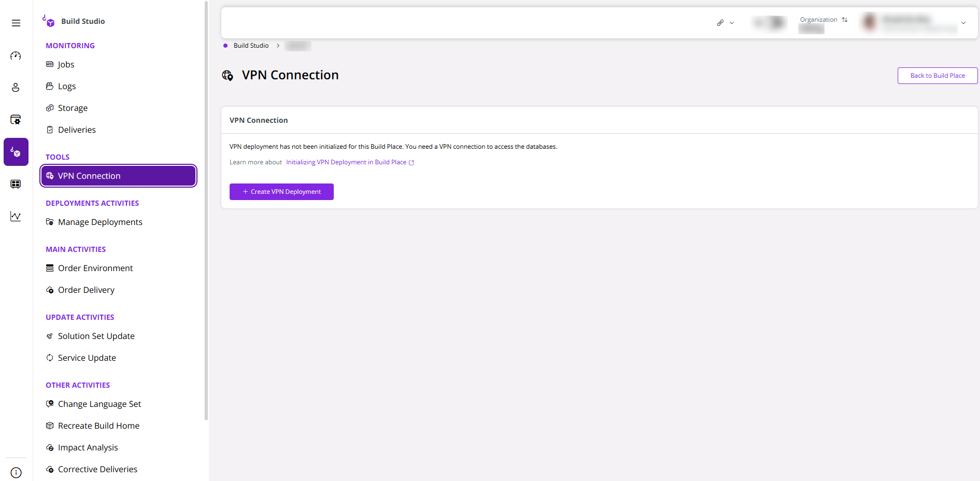This screenshot has width=980, height=481.
Task: Select VPN Connection under Tools
Action: 89,176
